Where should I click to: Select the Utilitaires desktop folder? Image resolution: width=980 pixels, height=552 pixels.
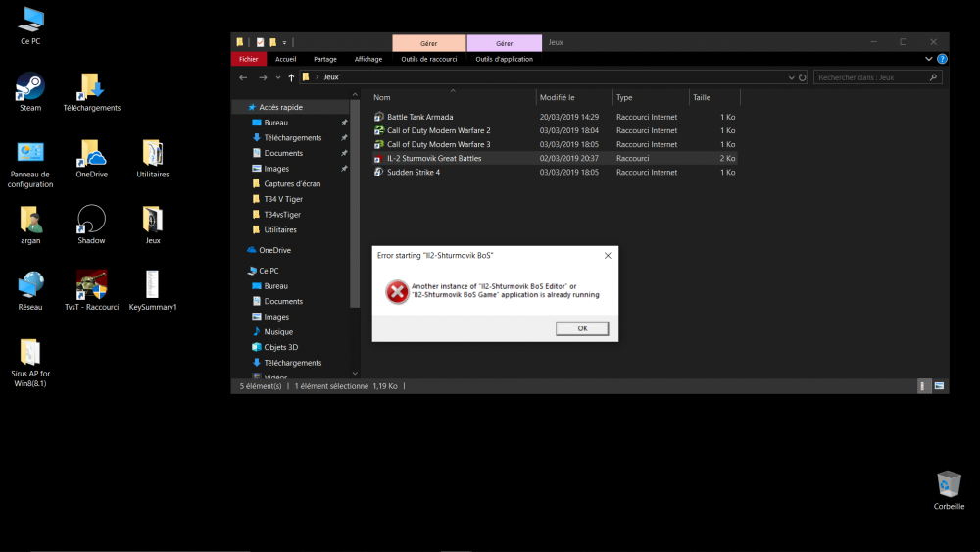pos(153,158)
